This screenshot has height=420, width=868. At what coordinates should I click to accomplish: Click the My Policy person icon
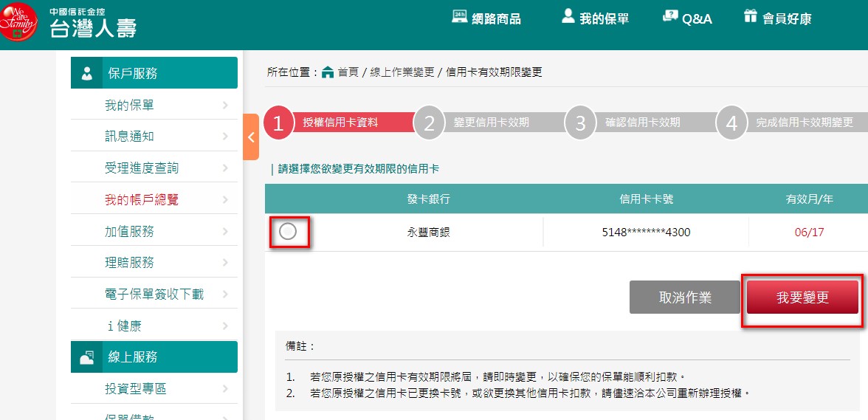(568, 17)
